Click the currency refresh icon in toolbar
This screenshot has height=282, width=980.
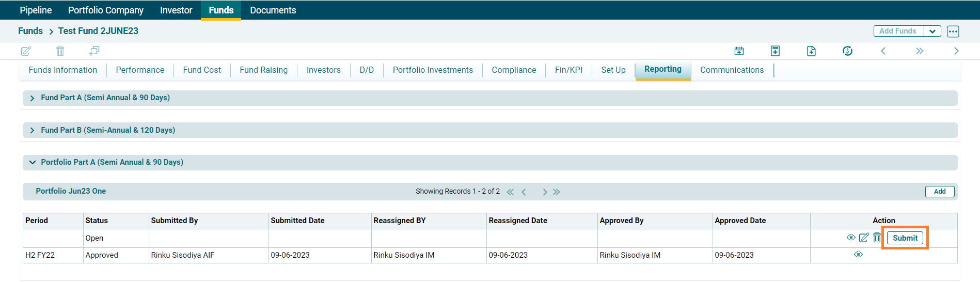847,51
